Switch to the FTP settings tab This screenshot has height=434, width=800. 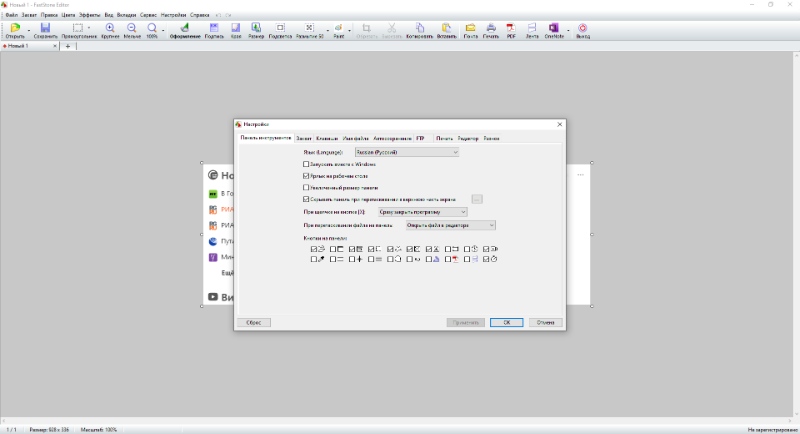420,138
